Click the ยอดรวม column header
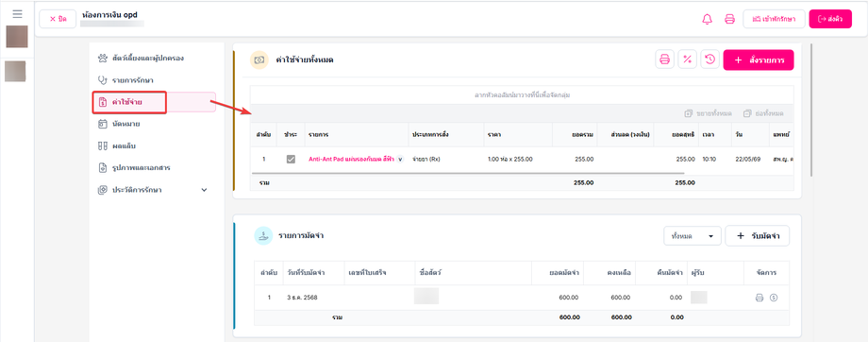 point(576,135)
